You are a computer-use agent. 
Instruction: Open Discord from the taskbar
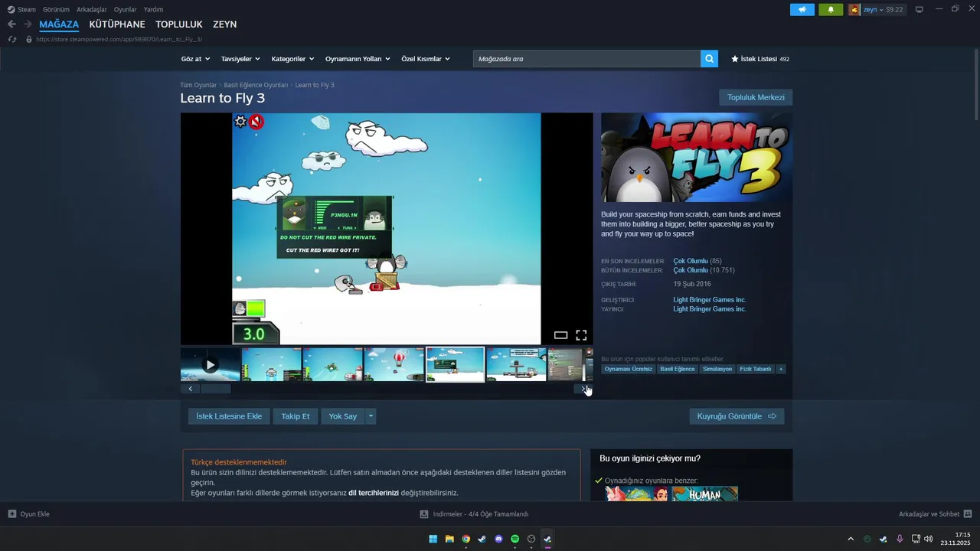(498, 539)
